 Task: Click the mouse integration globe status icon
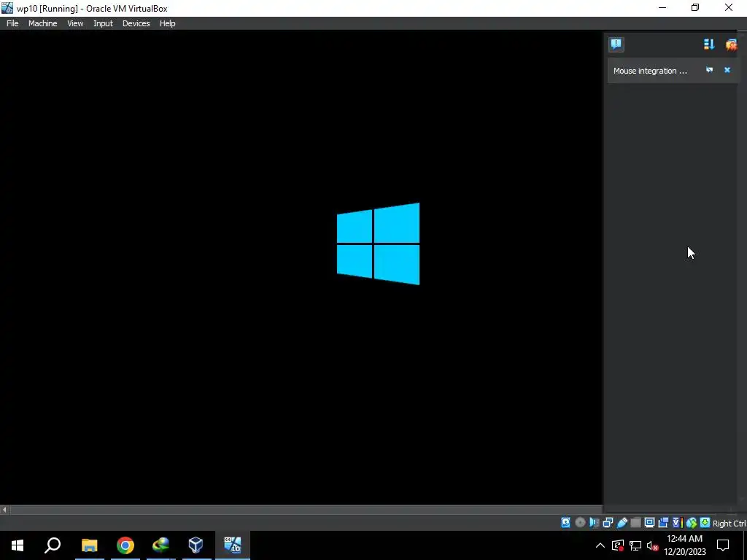click(692, 522)
